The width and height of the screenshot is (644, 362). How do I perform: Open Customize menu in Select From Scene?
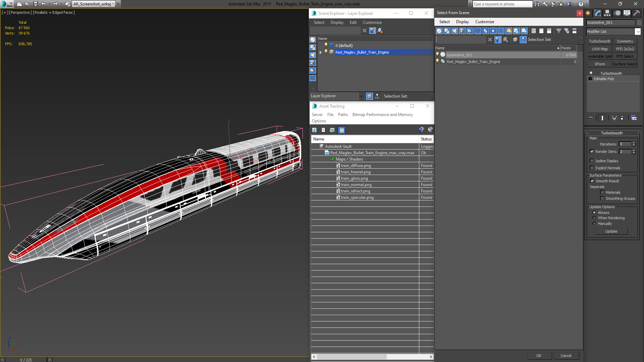point(485,22)
